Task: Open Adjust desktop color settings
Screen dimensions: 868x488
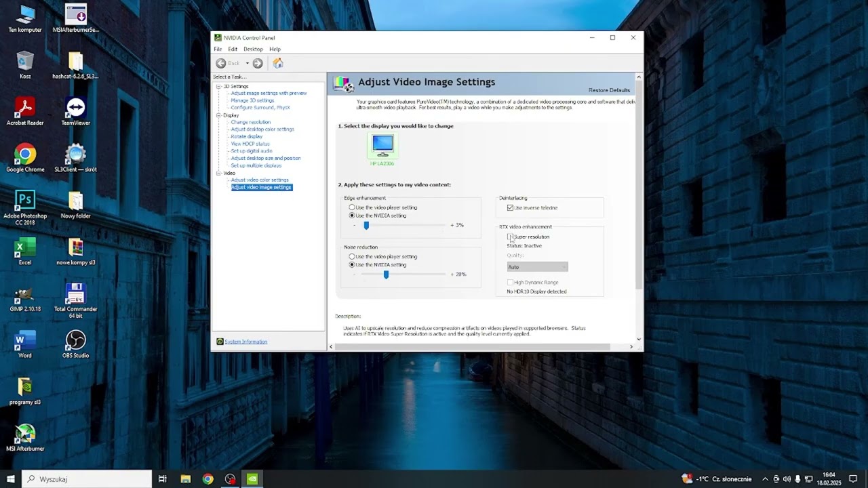Action: [262, 129]
